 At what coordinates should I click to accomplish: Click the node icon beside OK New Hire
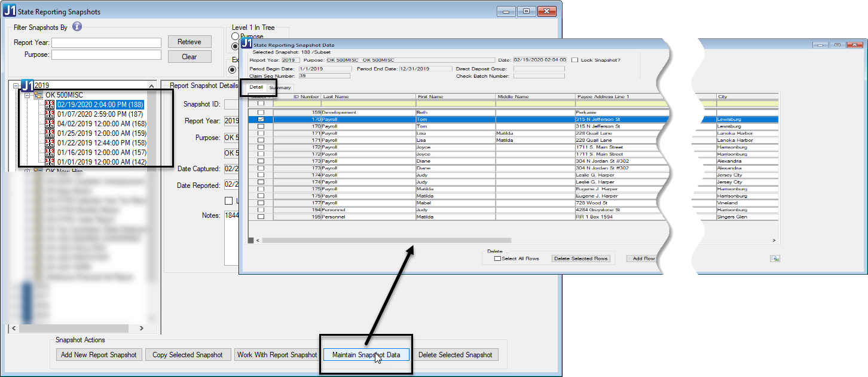point(37,170)
